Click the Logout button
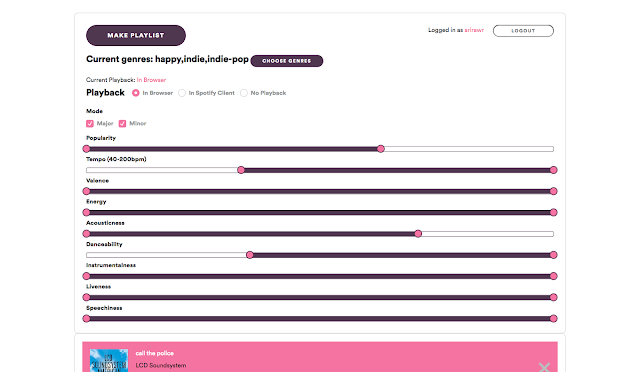Viewport: 640px width, 372px height. point(523,31)
